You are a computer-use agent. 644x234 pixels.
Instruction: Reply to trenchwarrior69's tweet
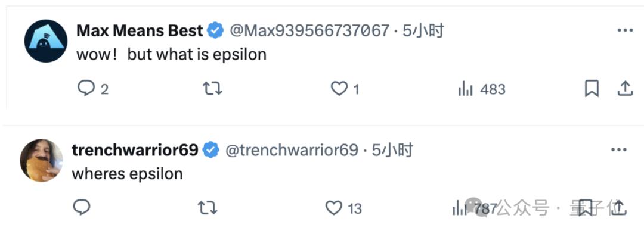coord(82,208)
